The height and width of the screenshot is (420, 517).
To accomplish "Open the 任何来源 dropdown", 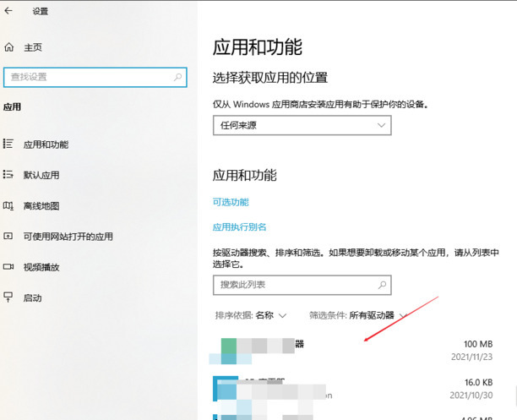I will 302,125.
